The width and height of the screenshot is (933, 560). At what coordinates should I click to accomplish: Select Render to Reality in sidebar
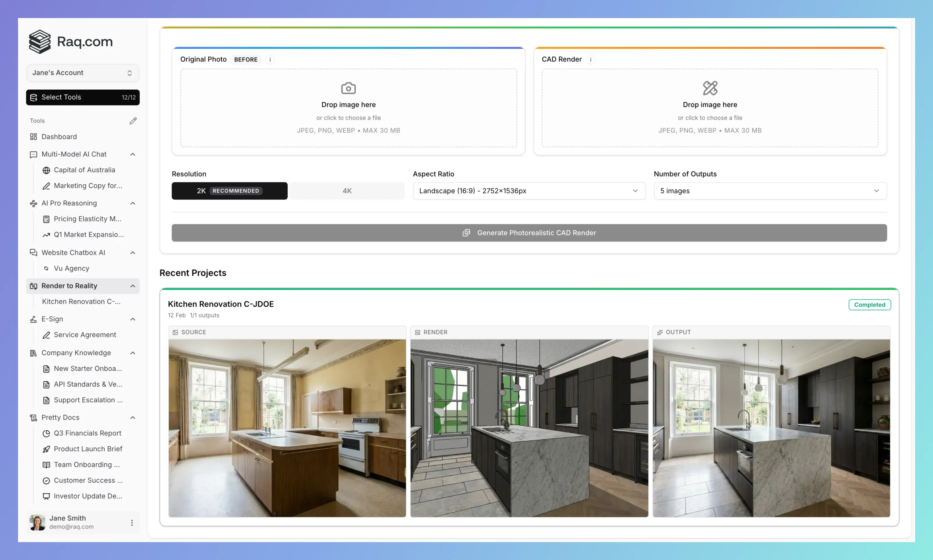pos(69,286)
